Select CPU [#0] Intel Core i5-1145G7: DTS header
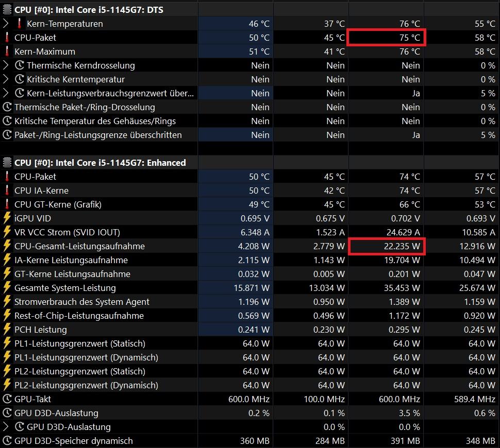500x448 pixels. [x=89, y=10]
